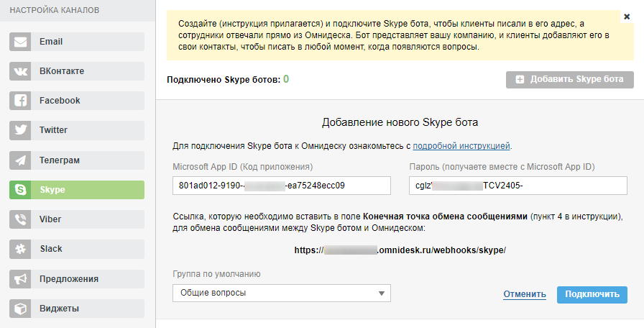The height and width of the screenshot is (328, 644).
Task: Click the Подключено Skype ботов count
Action: click(x=286, y=79)
